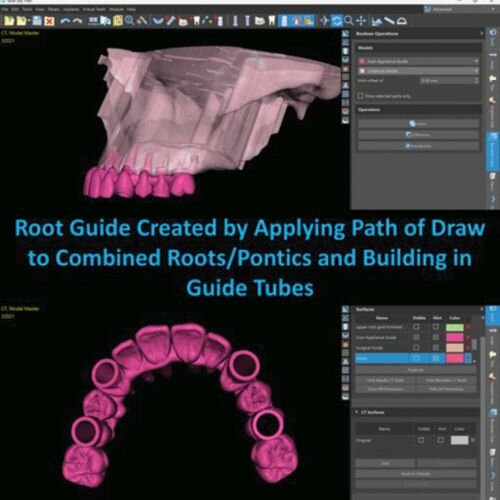The height and width of the screenshot is (500, 500).
Task: Toggle Visible checkbox in the highlighted blue row
Action: pos(416,358)
